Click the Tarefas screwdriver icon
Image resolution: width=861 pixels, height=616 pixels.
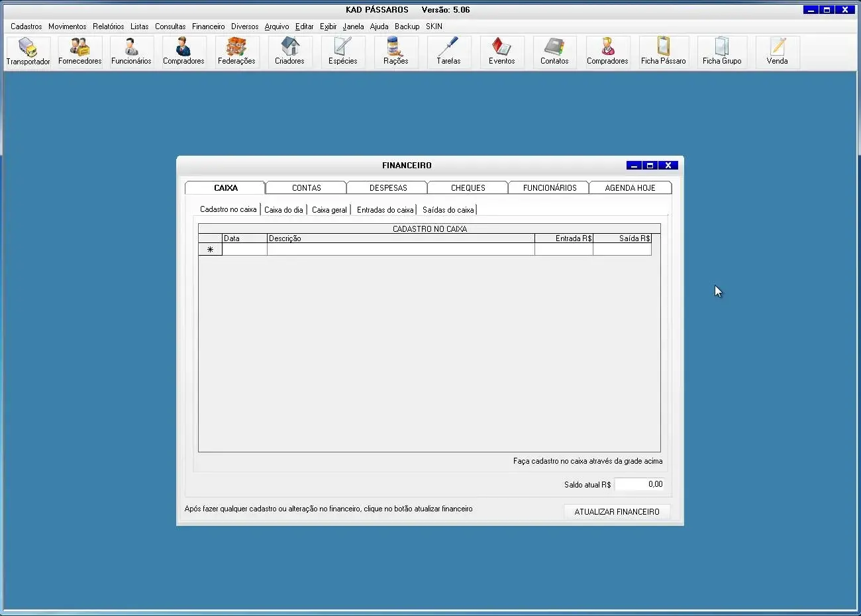click(448, 52)
